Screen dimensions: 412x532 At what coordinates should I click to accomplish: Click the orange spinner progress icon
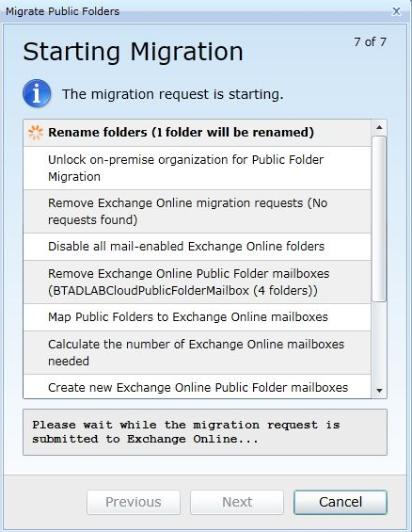(36, 133)
